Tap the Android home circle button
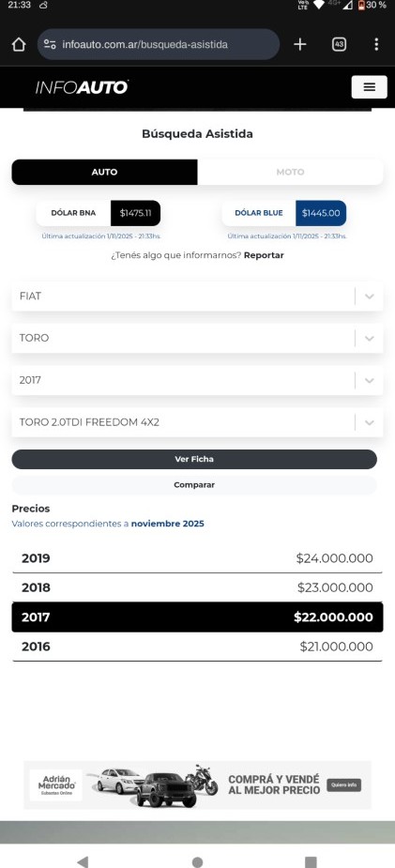Image resolution: width=395 pixels, height=868 pixels. click(x=197, y=861)
